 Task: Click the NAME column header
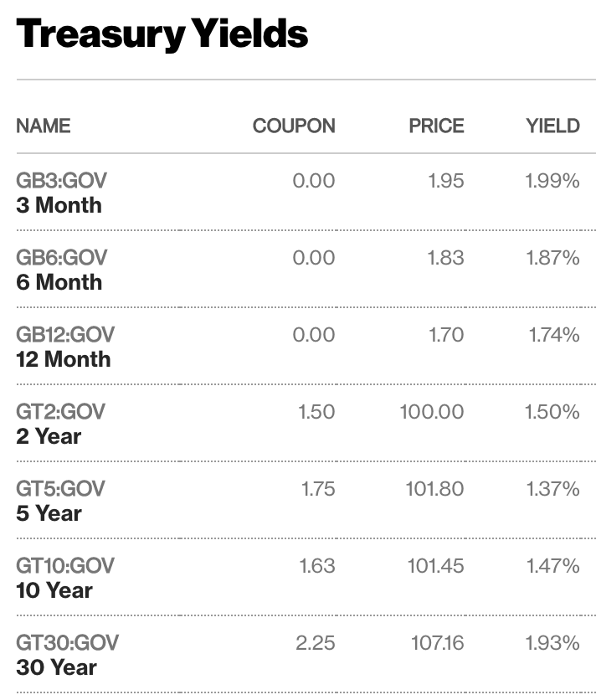44,126
